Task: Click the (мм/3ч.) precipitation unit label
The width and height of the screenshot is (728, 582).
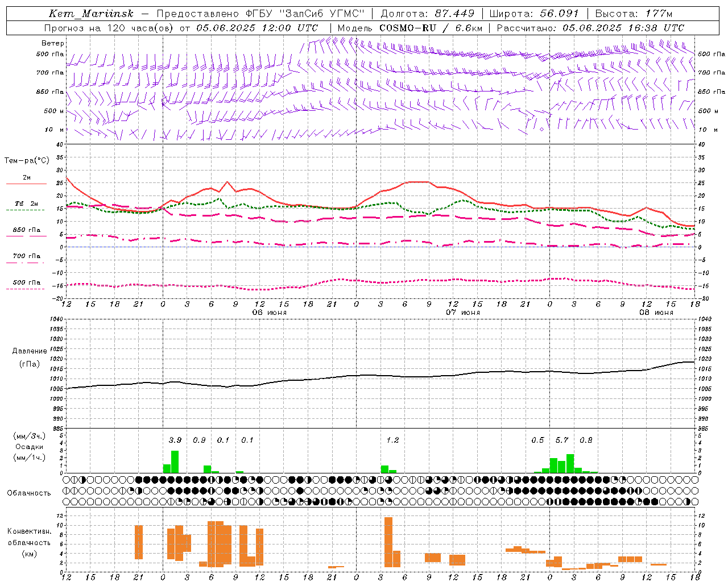Action: [29, 436]
